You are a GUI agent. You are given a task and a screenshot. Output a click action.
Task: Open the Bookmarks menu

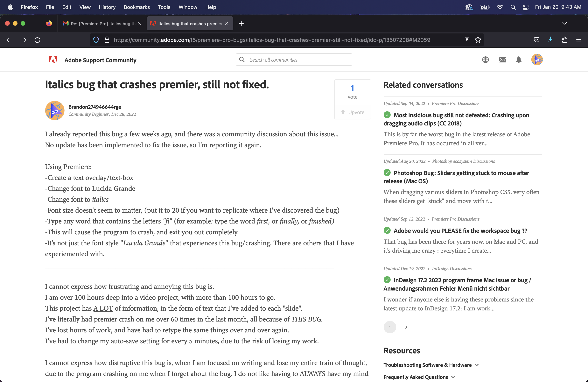click(137, 7)
